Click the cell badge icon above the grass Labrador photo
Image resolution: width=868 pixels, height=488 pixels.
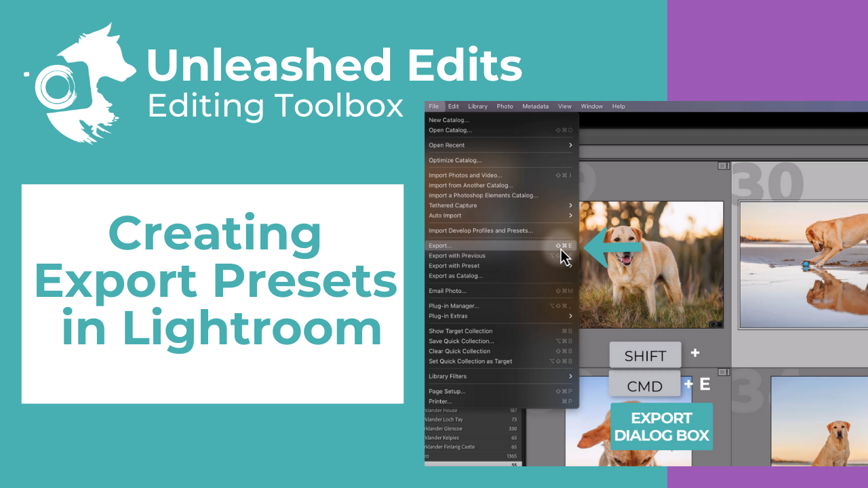(x=724, y=165)
